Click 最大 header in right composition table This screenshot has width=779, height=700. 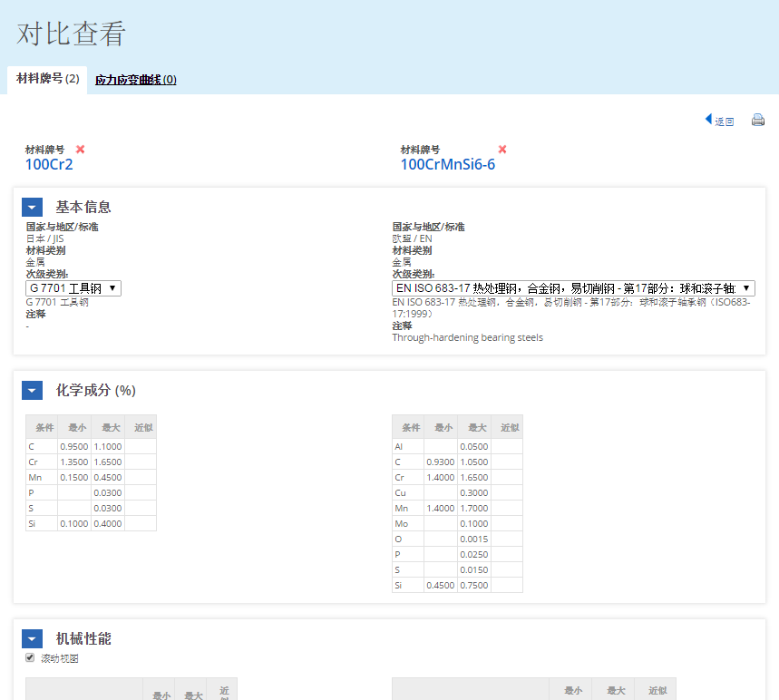(x=473, y=427)
